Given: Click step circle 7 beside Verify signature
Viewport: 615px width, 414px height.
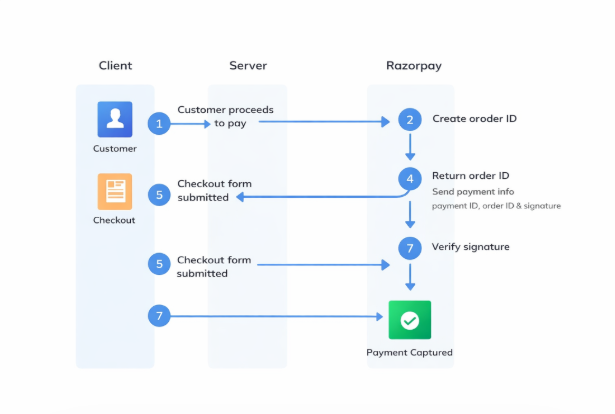Looking at the screenshot, I should tap(409, 246).
